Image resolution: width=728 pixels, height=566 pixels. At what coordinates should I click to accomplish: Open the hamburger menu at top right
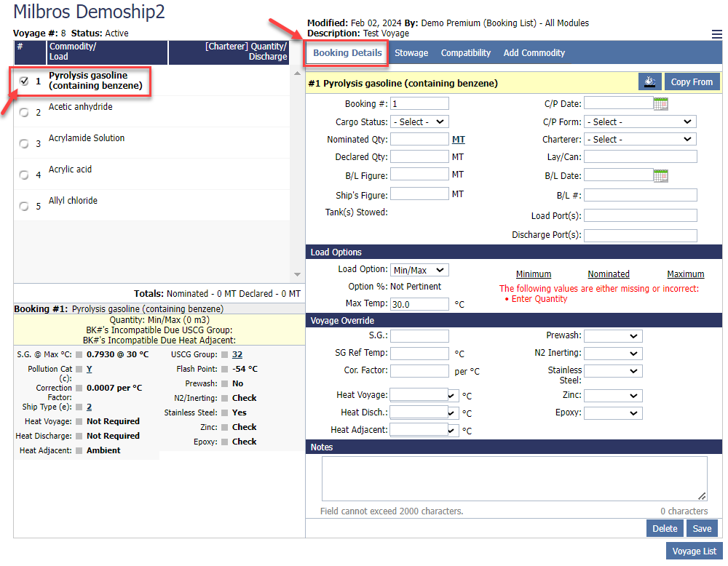[717, 34]
